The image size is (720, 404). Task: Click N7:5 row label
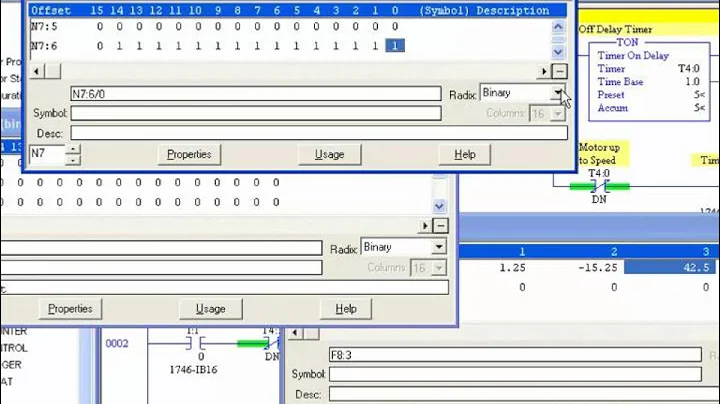point(44,27)
